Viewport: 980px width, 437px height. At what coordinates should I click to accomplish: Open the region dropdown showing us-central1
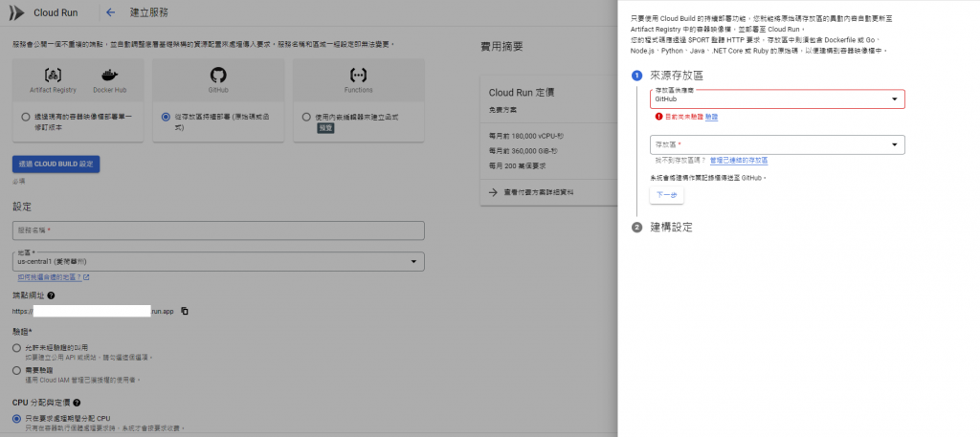218,262
